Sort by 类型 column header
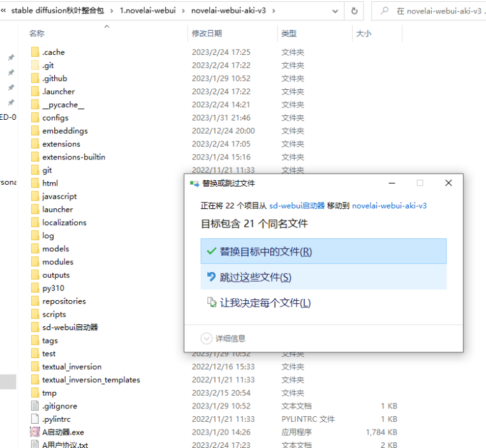 289,33
